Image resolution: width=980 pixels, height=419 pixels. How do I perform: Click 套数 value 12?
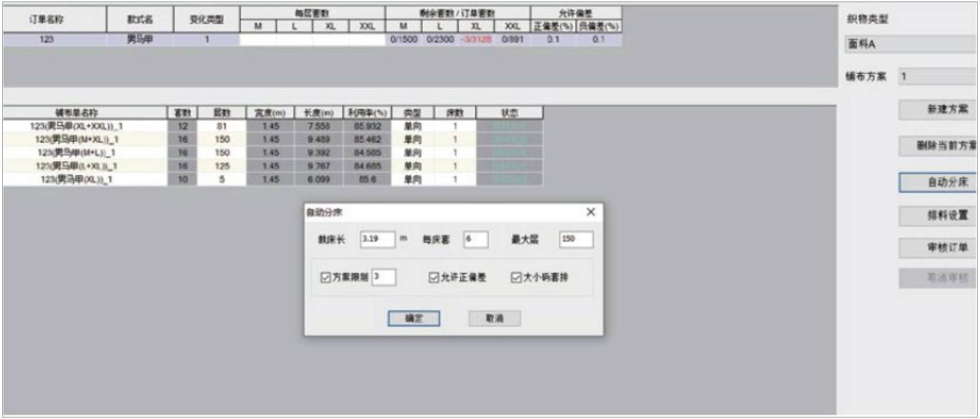click(x=182, y=126)
